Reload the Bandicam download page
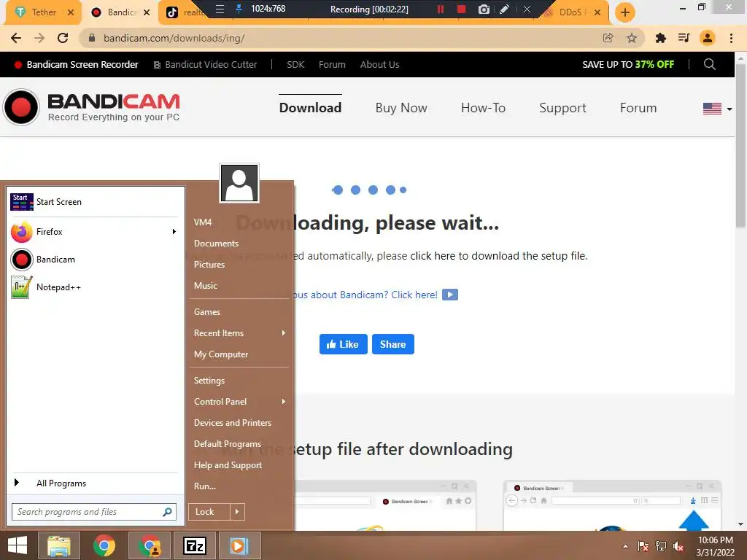This screenshot has width=747, height=560. (x=63, y=38)
